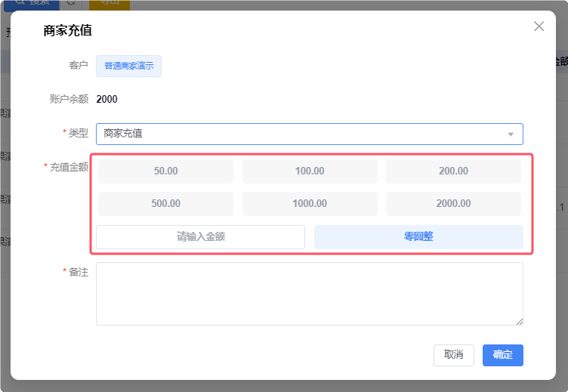
Task: Select the 500.00 amount option
Action: pos(165,204)
